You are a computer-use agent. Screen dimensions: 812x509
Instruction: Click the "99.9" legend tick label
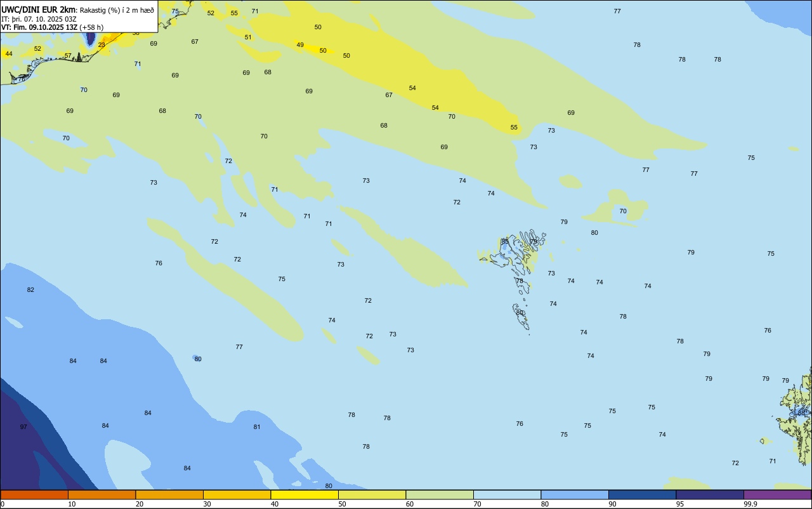(750, 504)
